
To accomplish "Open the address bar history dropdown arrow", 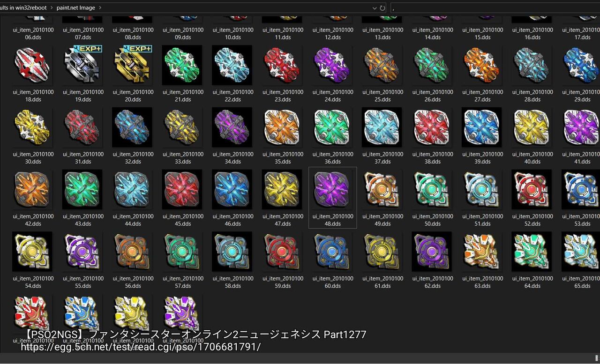I will tap(375, 8).
